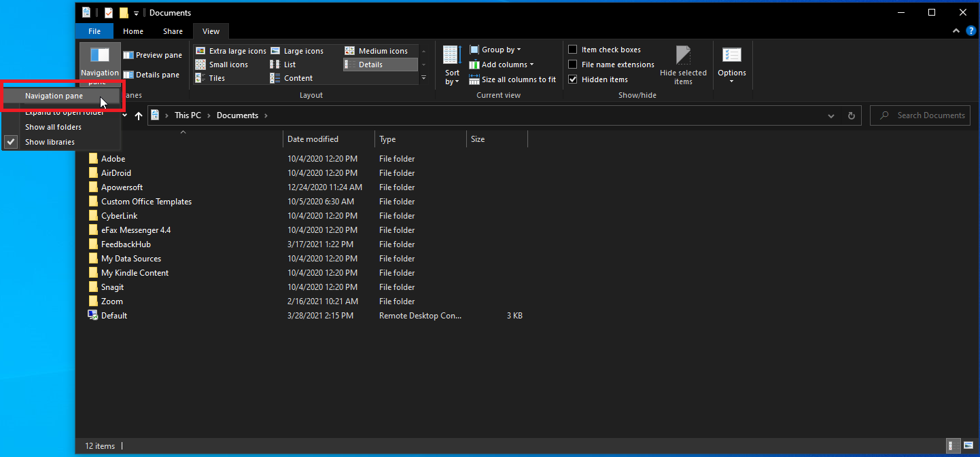Screen dimensions: 980x457
Task: Click the New folder quick access icon
Action: (x=124, y=12)
